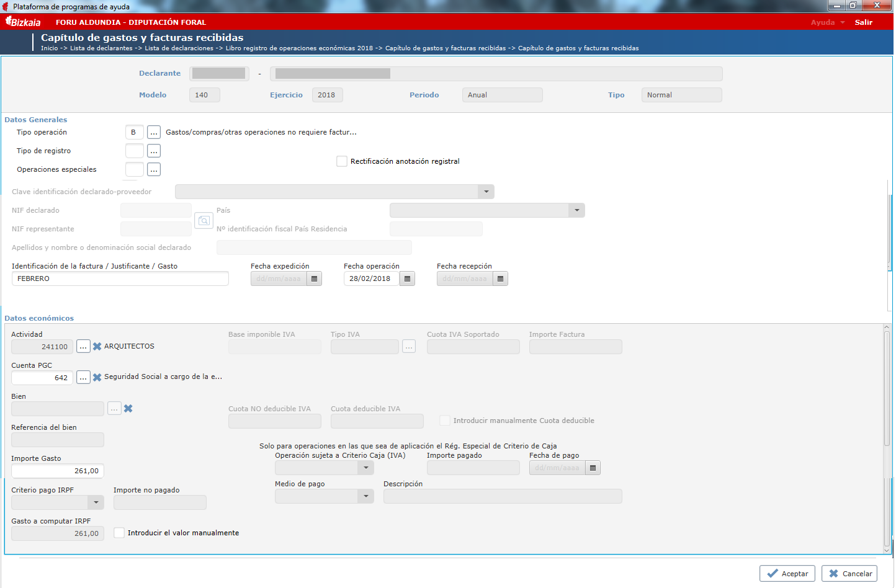896x588 pixels.
Task: Click the 'Datos Generales' section heading
Action: tap(36, 120)
